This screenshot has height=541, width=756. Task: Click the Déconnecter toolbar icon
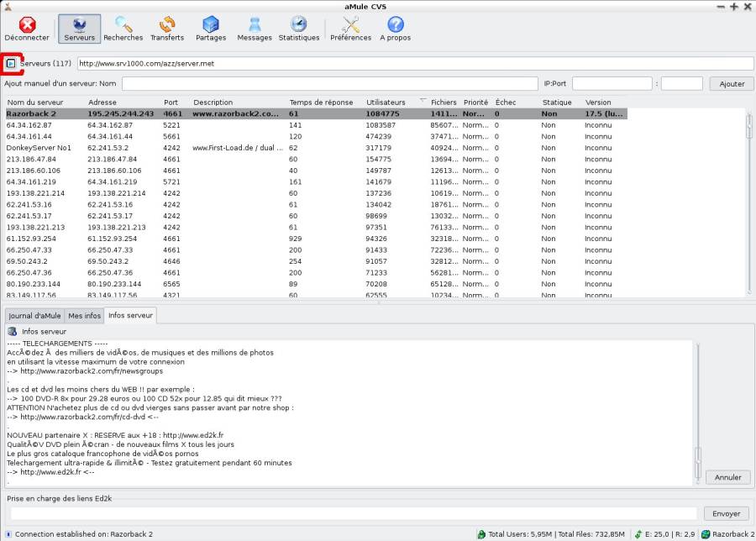(x=27, y=29)
